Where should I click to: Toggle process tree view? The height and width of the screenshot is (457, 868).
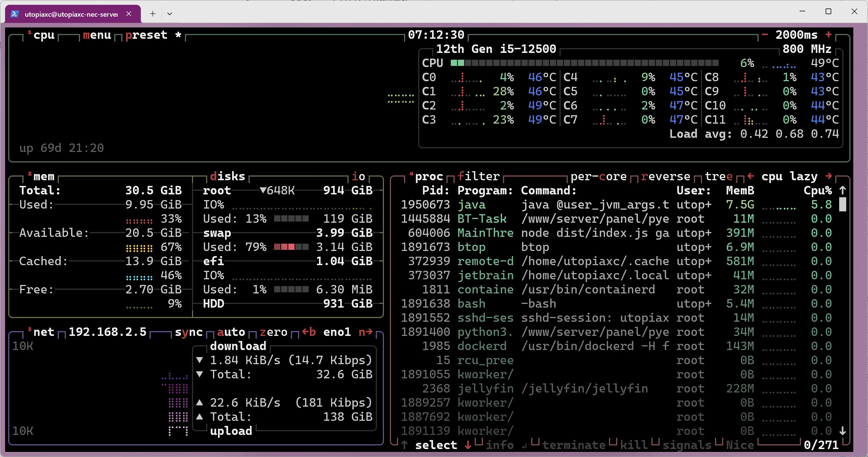point(719,176)
